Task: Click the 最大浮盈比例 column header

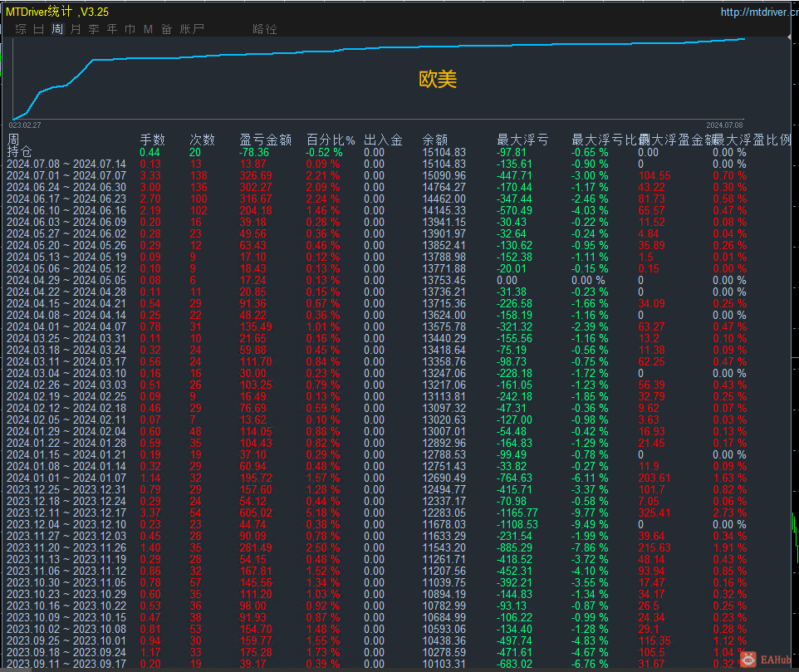Action: point(752,140)
